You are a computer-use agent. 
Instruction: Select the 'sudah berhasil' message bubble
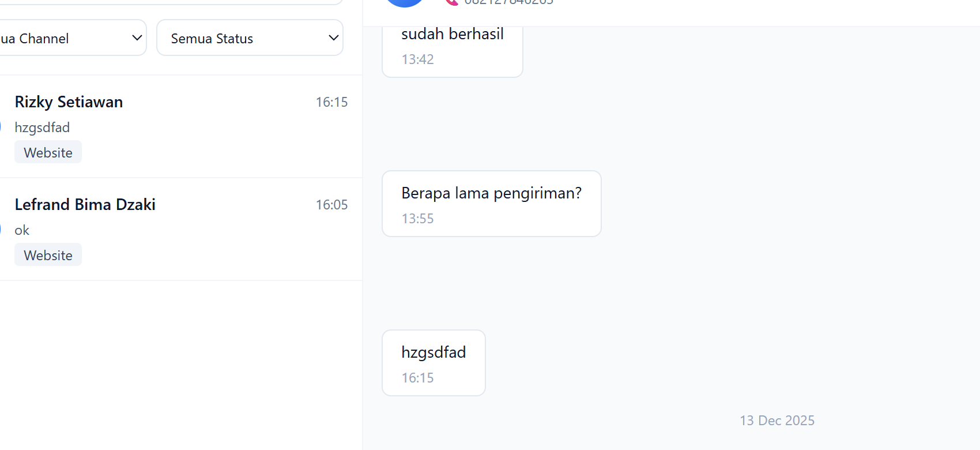point(453,47)
